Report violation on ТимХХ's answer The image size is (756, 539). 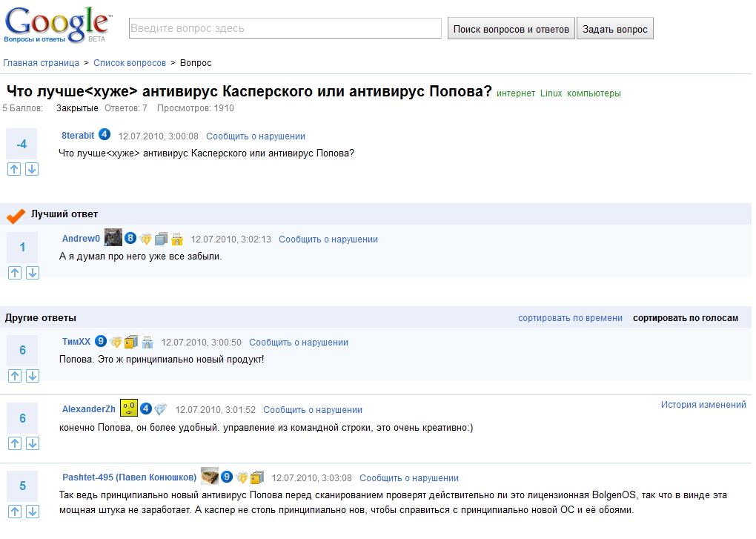point(299,343)
